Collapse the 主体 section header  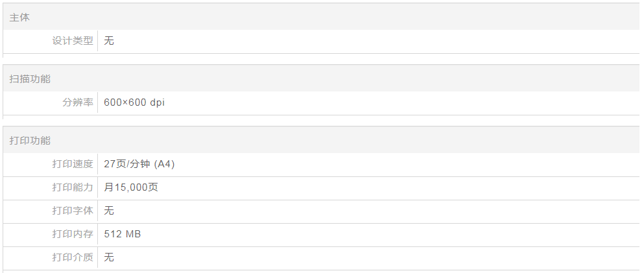point(19,18)
